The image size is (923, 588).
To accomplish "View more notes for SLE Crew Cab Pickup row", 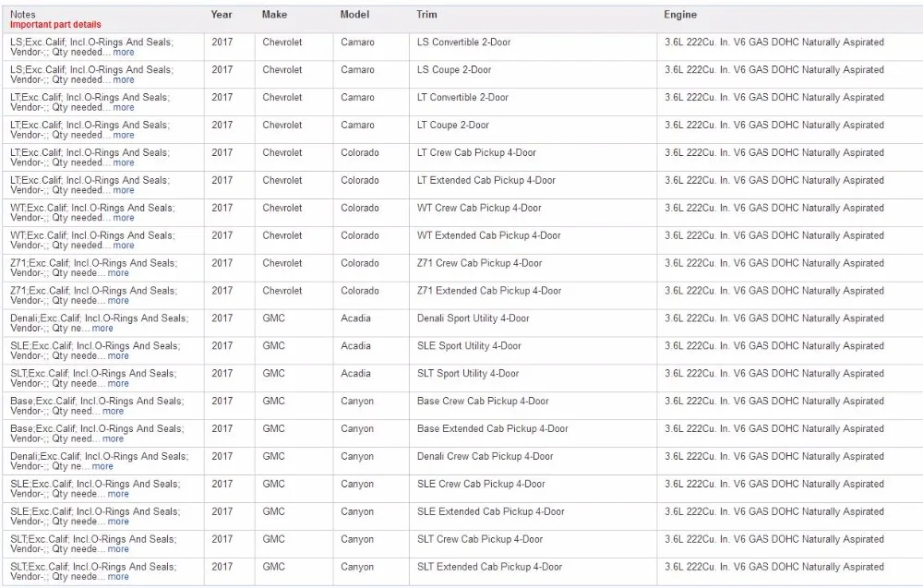I will point(118,495).
